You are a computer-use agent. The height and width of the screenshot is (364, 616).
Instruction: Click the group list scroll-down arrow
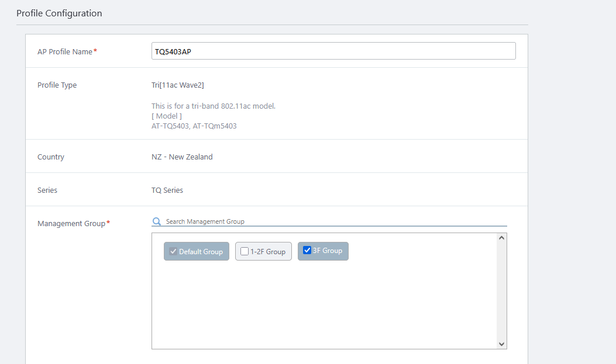point(501,344)
